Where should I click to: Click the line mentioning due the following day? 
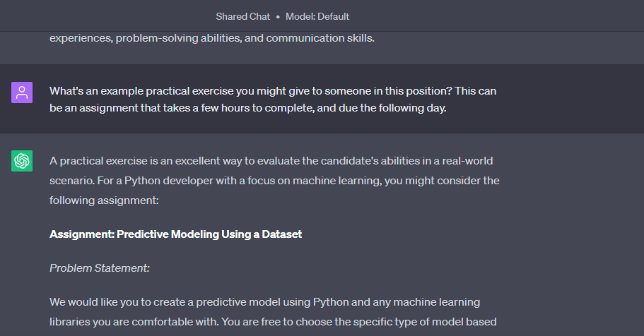(247, 108)
